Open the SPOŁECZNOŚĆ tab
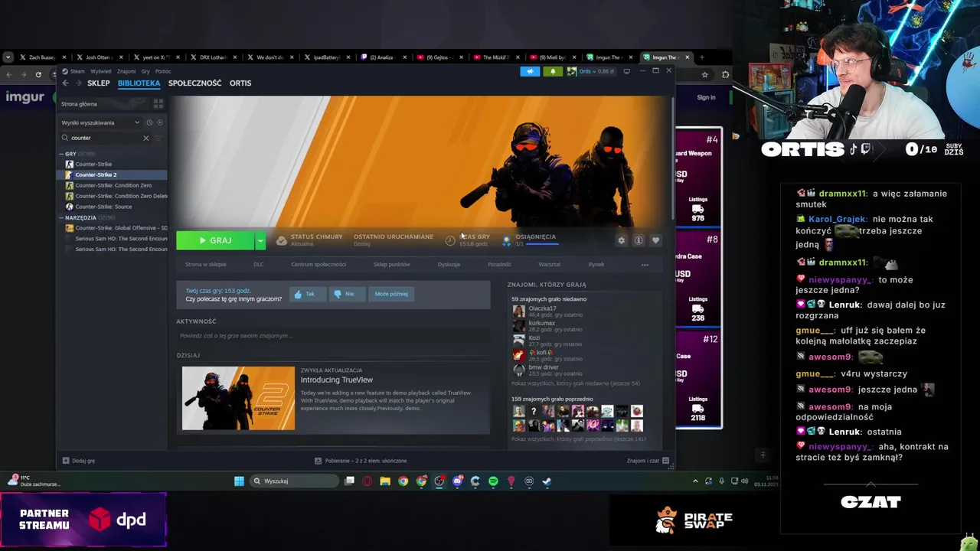This screenshot has width=980, height=551. [194, 83]
